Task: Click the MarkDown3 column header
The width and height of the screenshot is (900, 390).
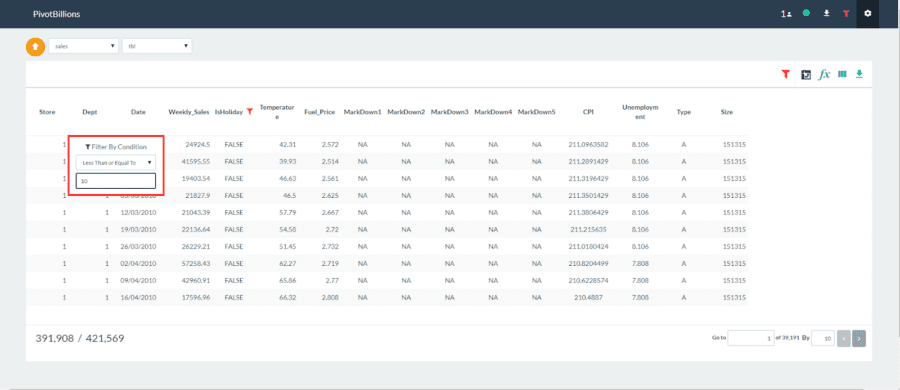Action: (449, 112)
